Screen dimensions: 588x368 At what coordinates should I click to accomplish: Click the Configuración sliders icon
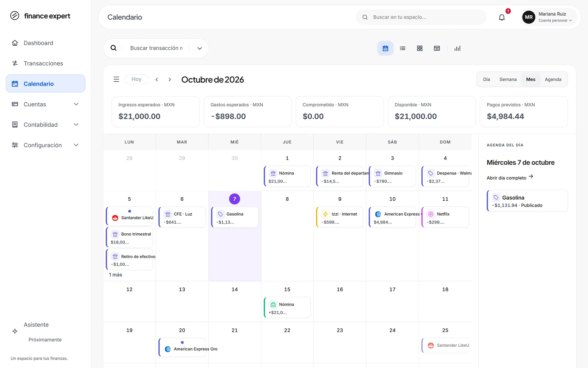15,145
